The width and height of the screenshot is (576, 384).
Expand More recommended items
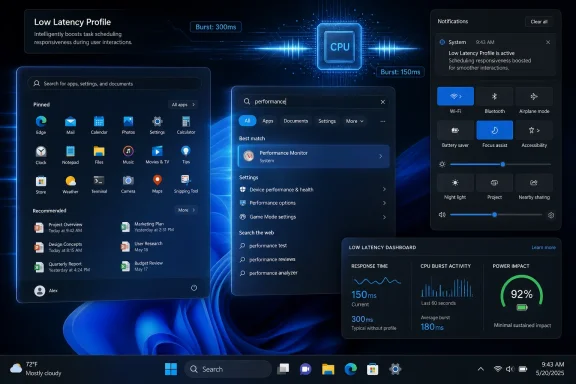coord(187,210)
